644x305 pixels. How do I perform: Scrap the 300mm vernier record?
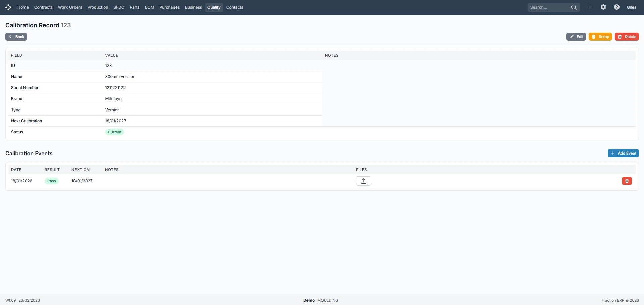[600, 37]
